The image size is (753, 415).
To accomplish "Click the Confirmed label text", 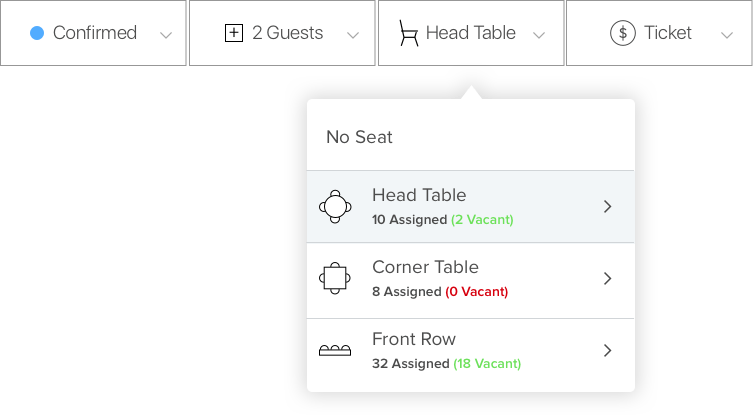I will pos(95,33).
